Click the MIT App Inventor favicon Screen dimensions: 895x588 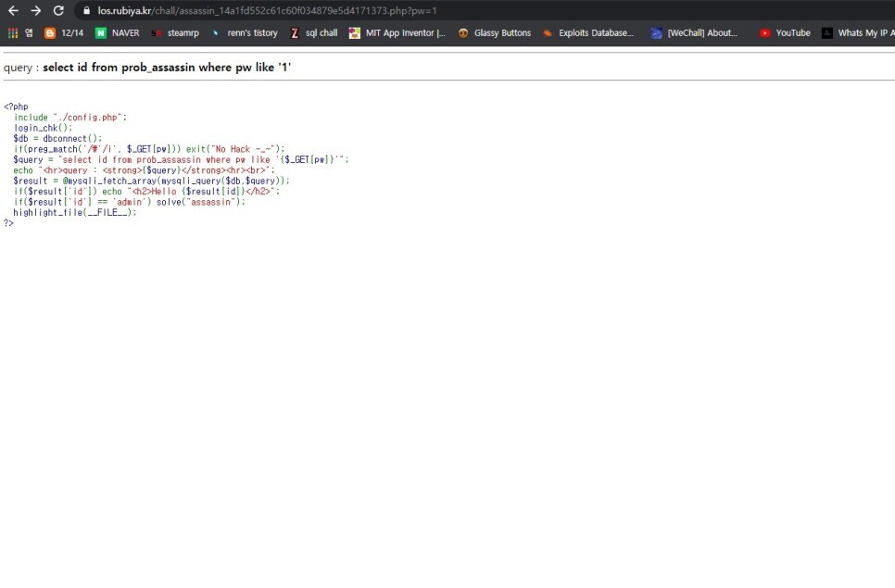(355, 33)
